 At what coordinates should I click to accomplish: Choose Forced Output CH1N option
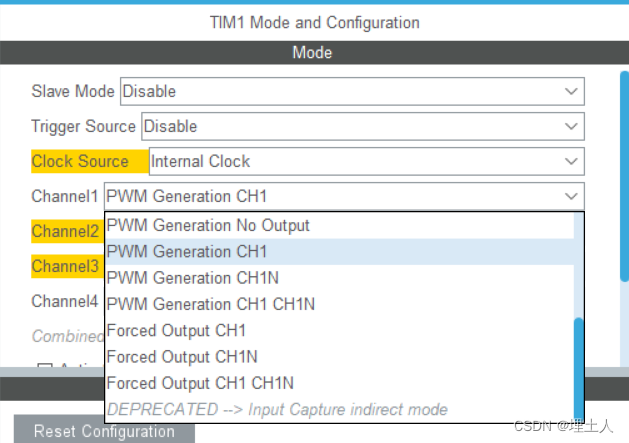[339, 357]
